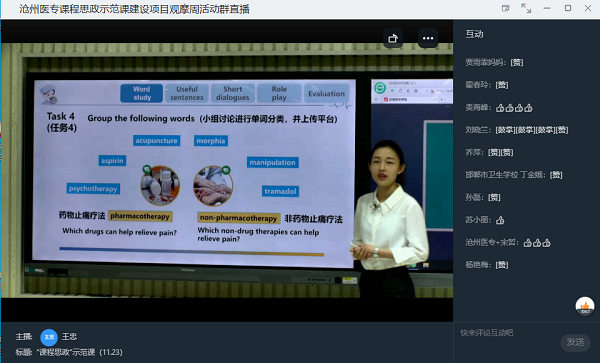Click the Evaluation tab in slide

[326, 93]
